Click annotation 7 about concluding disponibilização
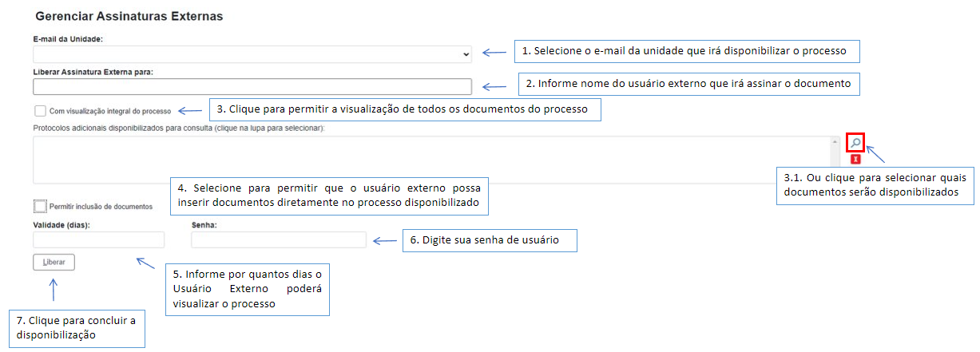 (x=77, y=328)
